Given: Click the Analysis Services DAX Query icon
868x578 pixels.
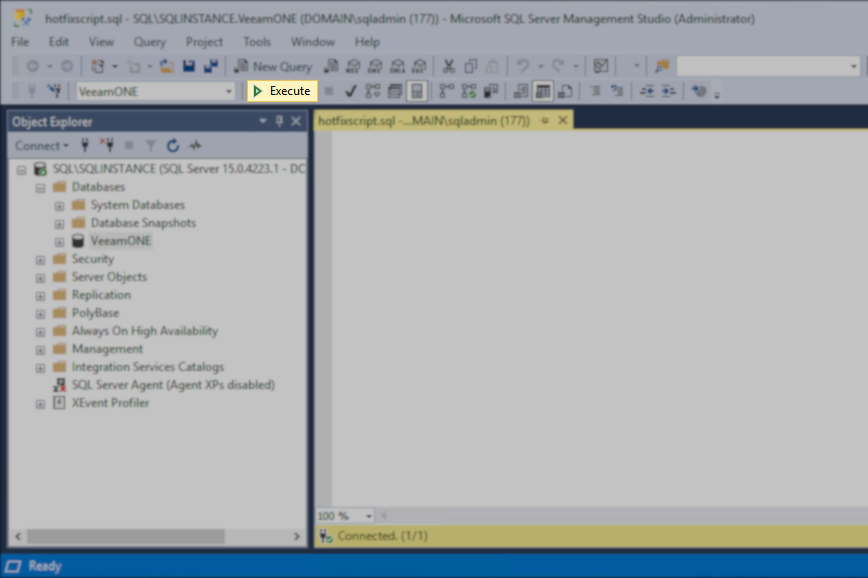Looking at the screenshot, I should coord(420,66).
